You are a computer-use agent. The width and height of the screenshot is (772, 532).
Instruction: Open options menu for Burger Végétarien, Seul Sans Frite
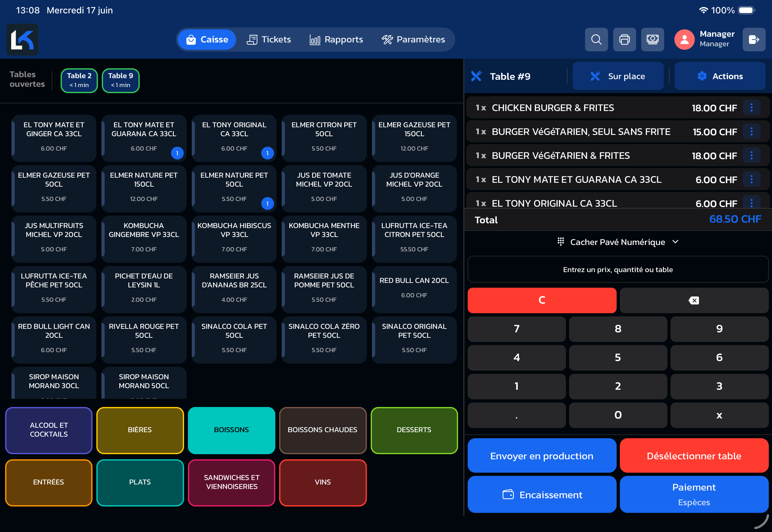751,132
